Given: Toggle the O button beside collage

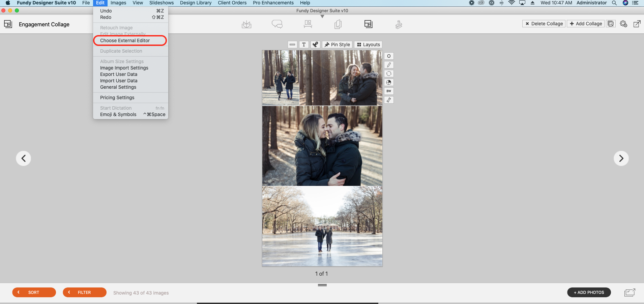Looking at the screenshot, I should tap(389, 56).
